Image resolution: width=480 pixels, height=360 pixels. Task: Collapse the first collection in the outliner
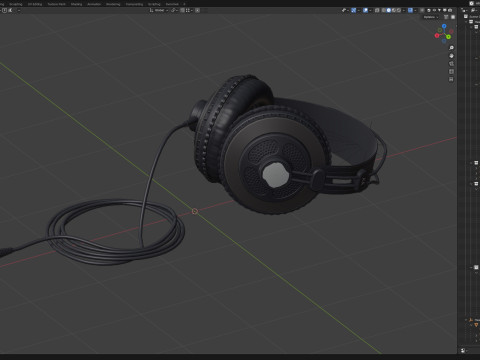pos(466,22)
